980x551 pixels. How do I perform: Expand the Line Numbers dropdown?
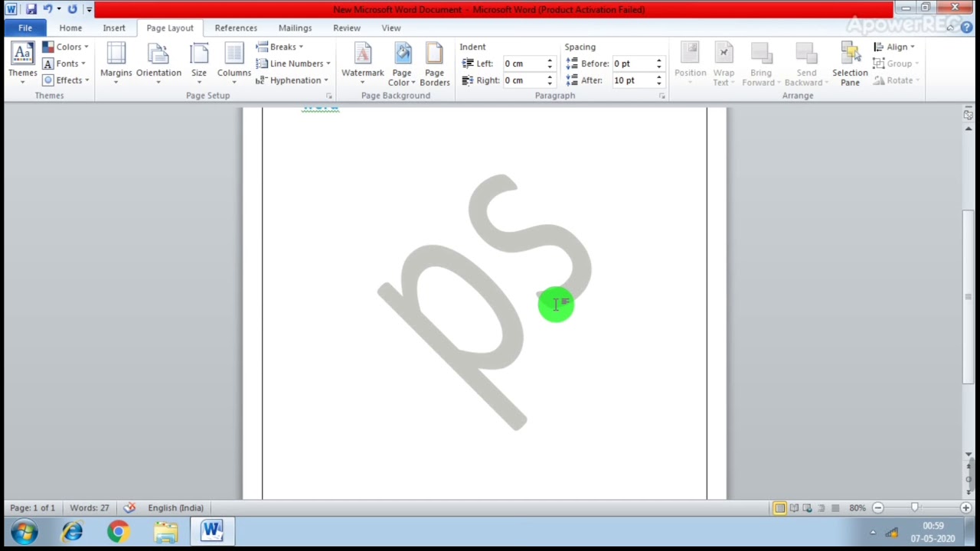point(293,64)
